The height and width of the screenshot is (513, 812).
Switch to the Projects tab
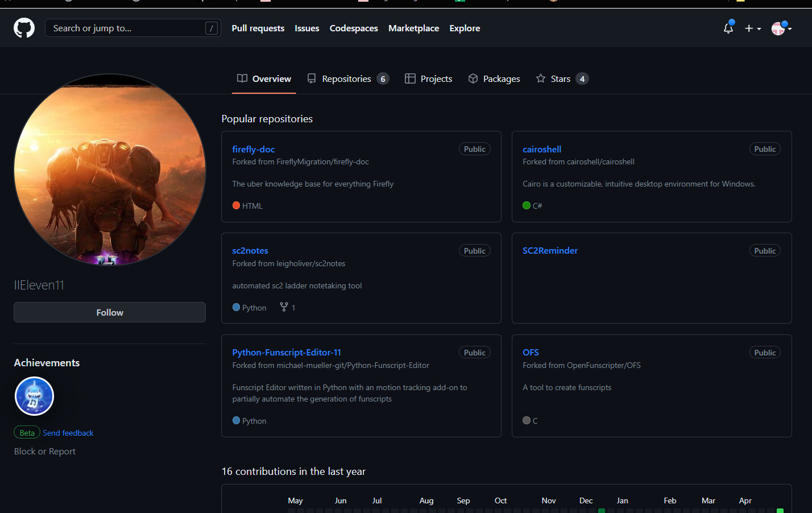[x=429, y=78]
